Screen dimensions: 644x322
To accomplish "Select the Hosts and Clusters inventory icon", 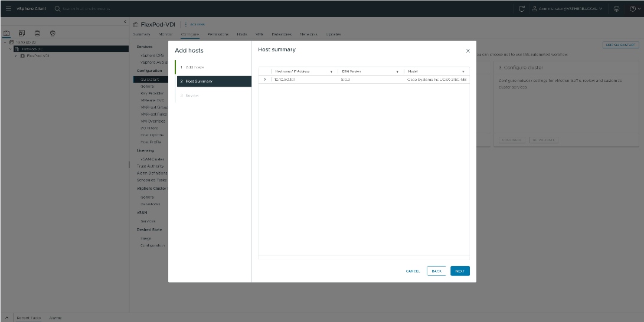I will click(6, 33).
